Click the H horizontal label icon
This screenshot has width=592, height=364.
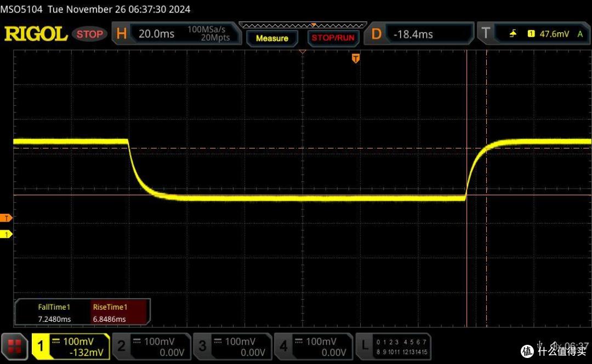pos(122,33)
